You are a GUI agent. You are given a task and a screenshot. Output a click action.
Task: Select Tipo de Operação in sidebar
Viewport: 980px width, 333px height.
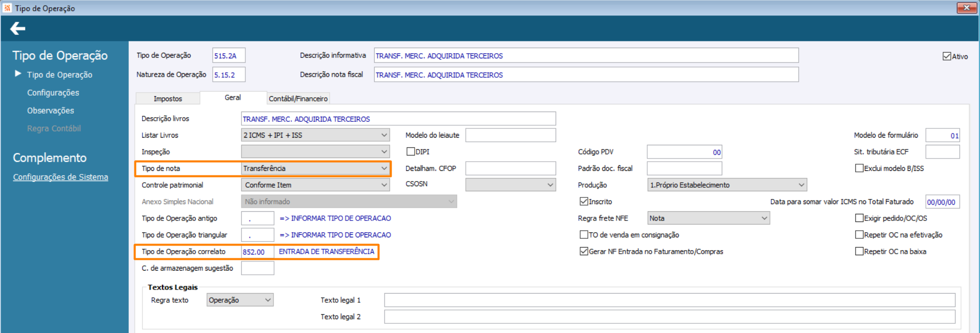(x=60, y=75)
